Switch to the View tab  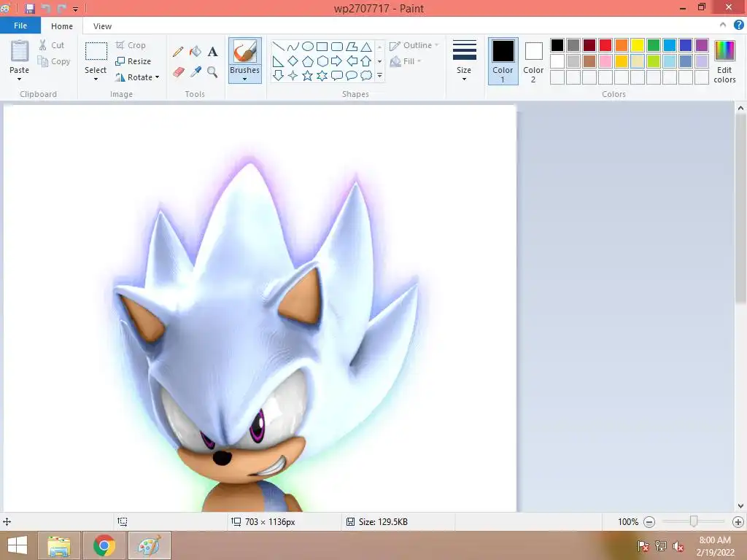(102, 26)
